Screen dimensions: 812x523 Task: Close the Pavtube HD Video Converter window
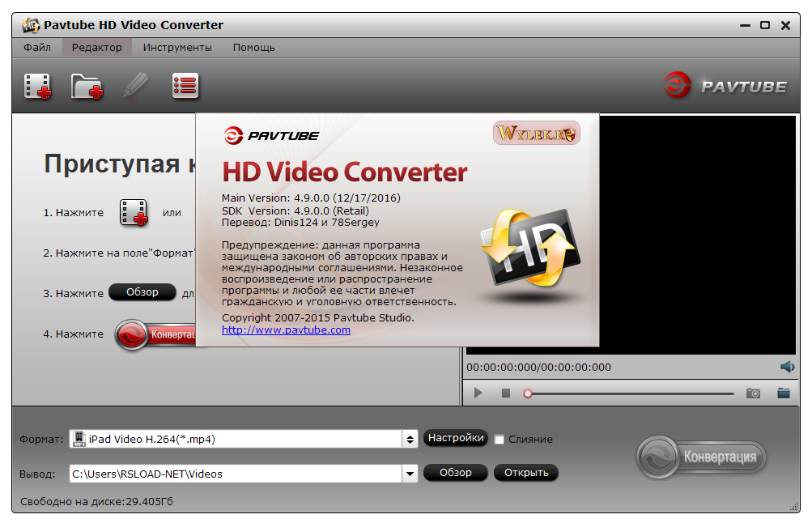coord(785,25)
